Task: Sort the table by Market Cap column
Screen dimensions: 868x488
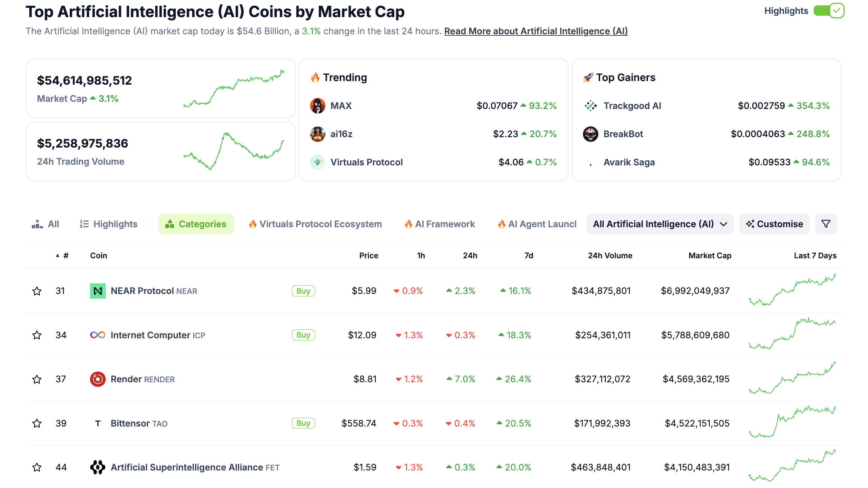Action: point(710,255)
